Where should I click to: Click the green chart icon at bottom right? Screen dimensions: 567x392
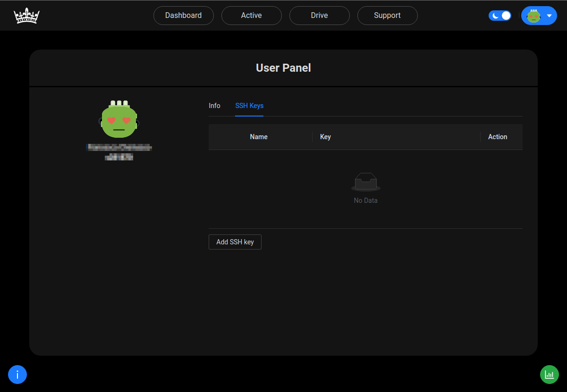(549, 374)
